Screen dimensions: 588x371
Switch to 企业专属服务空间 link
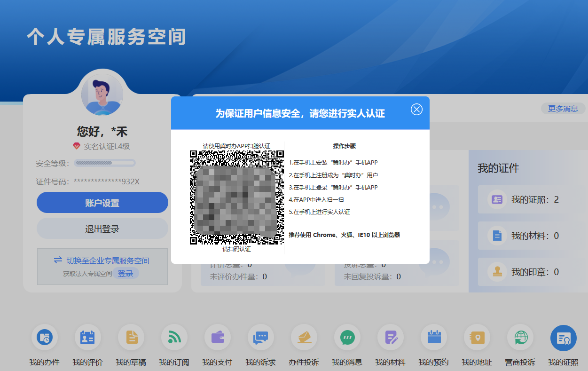pos(108,260)
